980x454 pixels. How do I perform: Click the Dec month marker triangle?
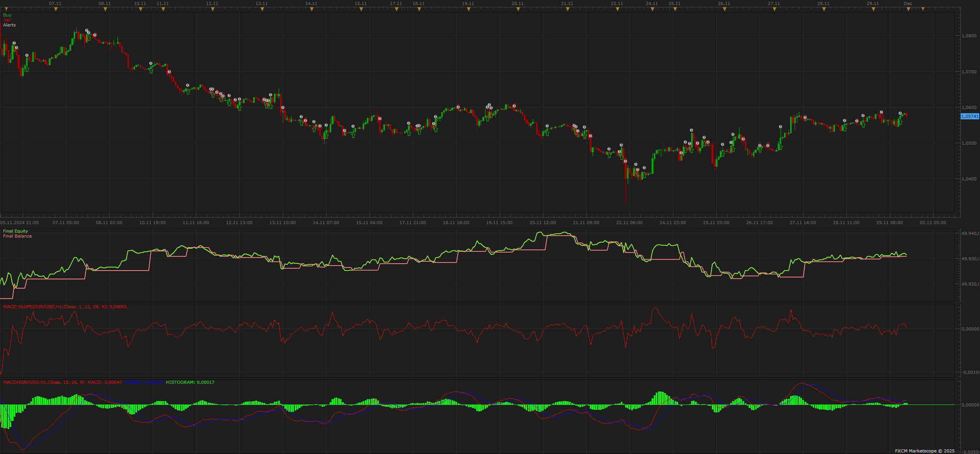908,9
